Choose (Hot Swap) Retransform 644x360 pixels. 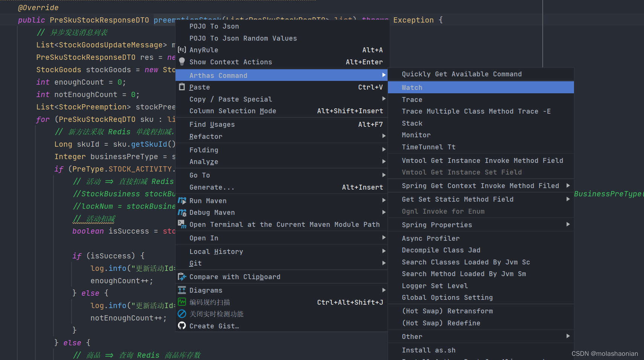pyautogui.click(x=481, y=311)
